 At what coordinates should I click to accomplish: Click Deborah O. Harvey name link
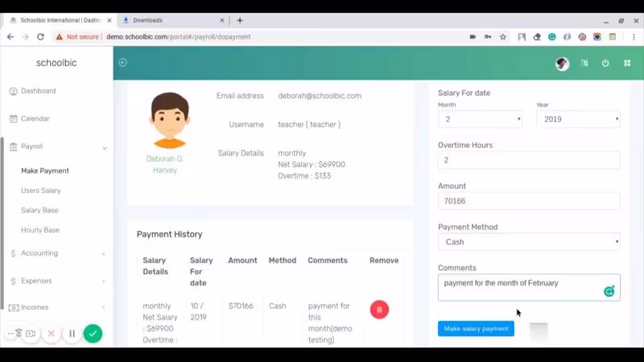tap(165, 165)
